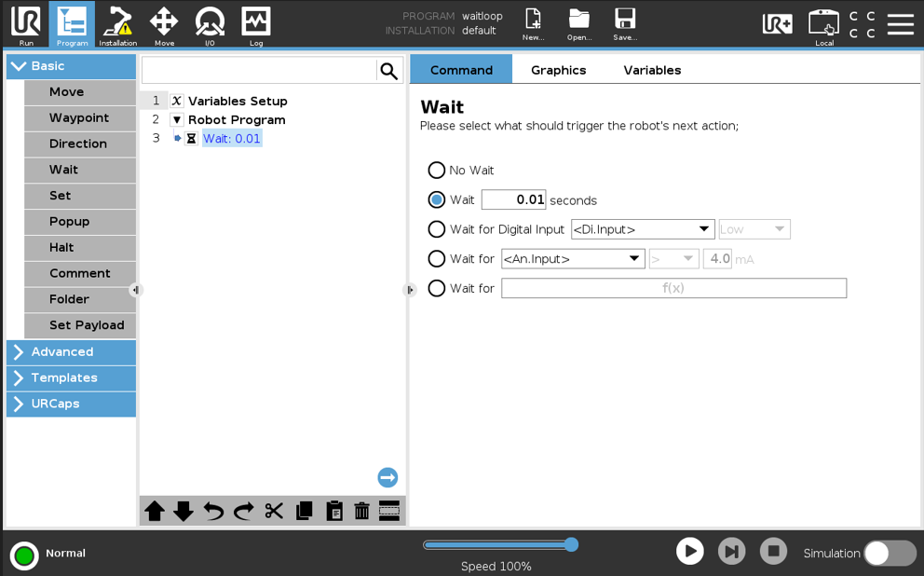
Task: Open the Low level dropdown
Action: coord(754,229)
